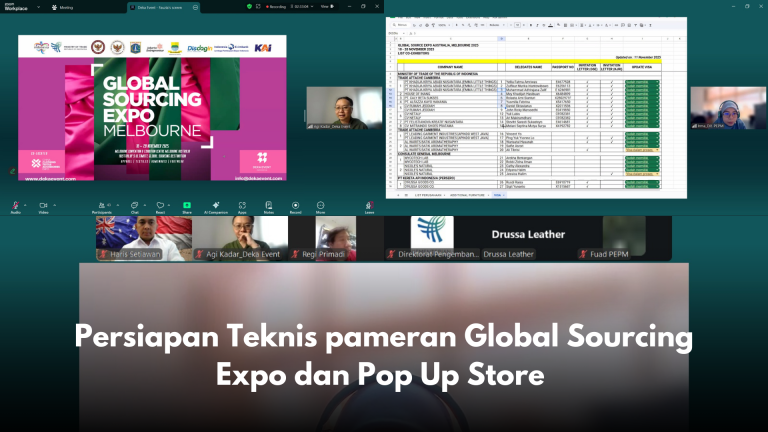Open all sheets list icon at bottom

tap(406, 195)
